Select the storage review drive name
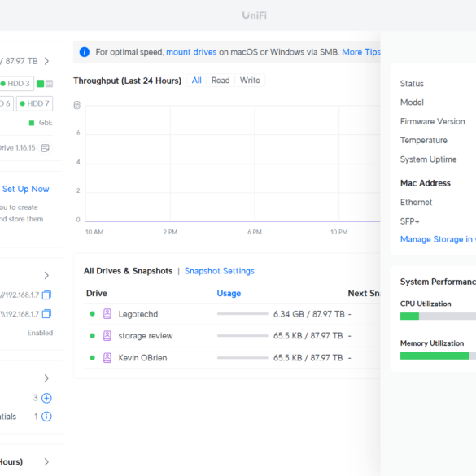Image resolution: width=476 pixels, height=476 pixels. (x=146, y=336)
